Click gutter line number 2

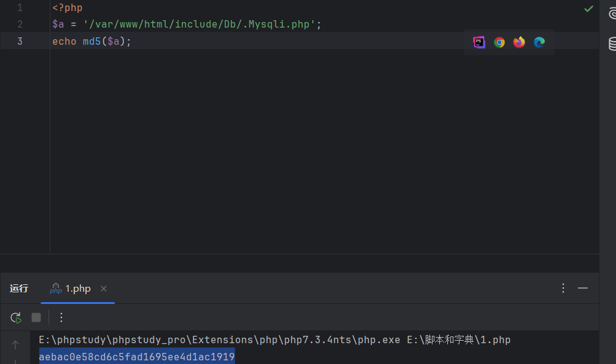tap(20, 25)
